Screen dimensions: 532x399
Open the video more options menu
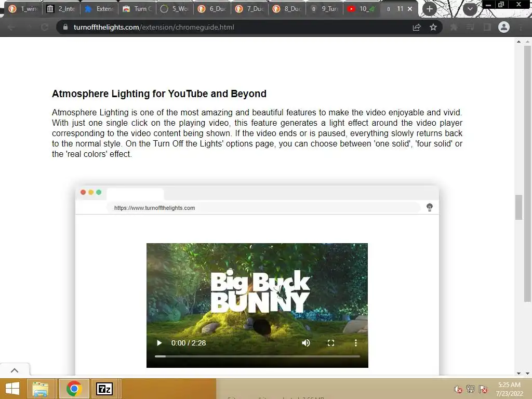point(355,343)
